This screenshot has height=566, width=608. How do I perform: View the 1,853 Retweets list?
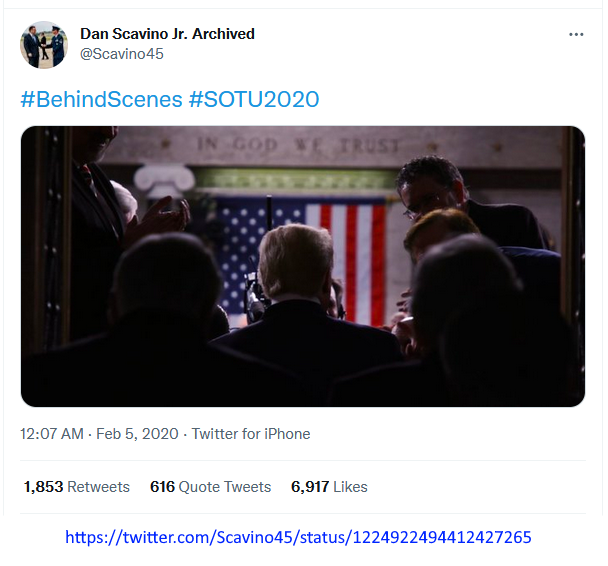77,487
